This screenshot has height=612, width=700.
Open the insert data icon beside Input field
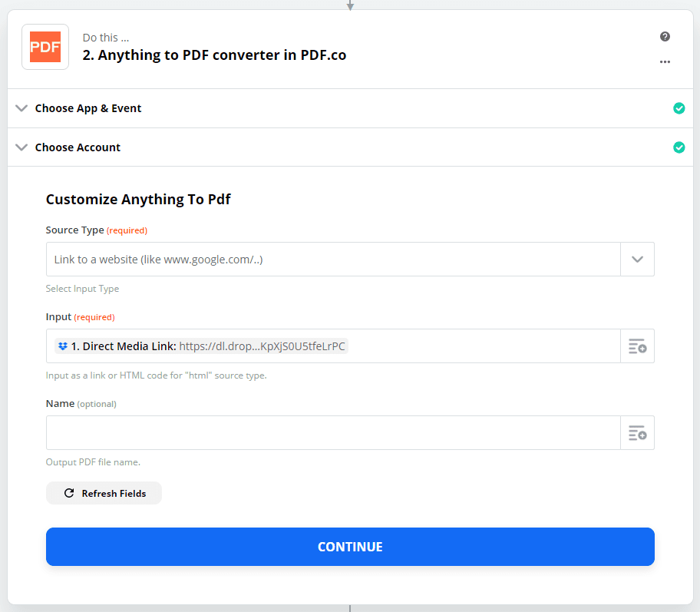pos(637,346)
